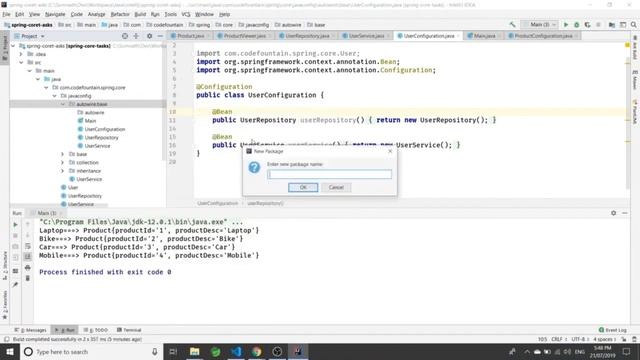Image resolution: width=640 pixels, height=360 pixels.
Task: Click Main (1) tab in Run panel
Action: point(47,213)
